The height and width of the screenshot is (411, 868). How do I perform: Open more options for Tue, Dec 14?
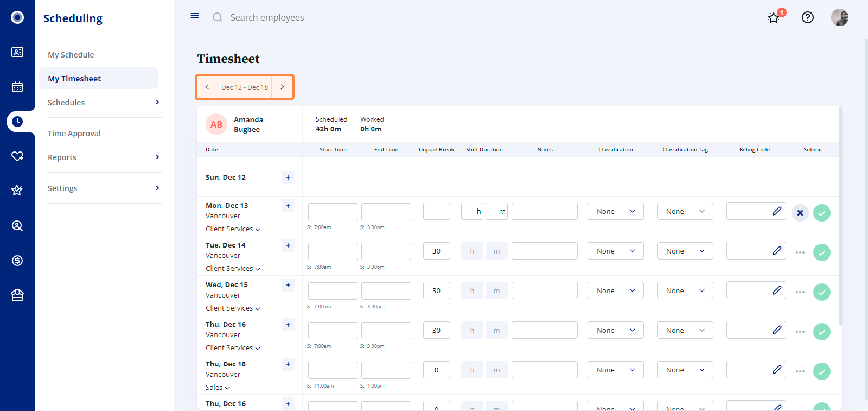(x=800, y=252)
